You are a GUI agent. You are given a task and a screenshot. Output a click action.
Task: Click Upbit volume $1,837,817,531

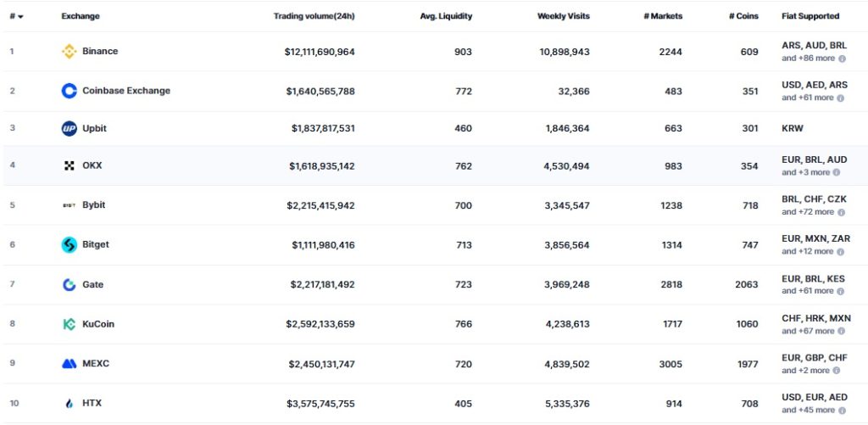[x=323, y=129]
